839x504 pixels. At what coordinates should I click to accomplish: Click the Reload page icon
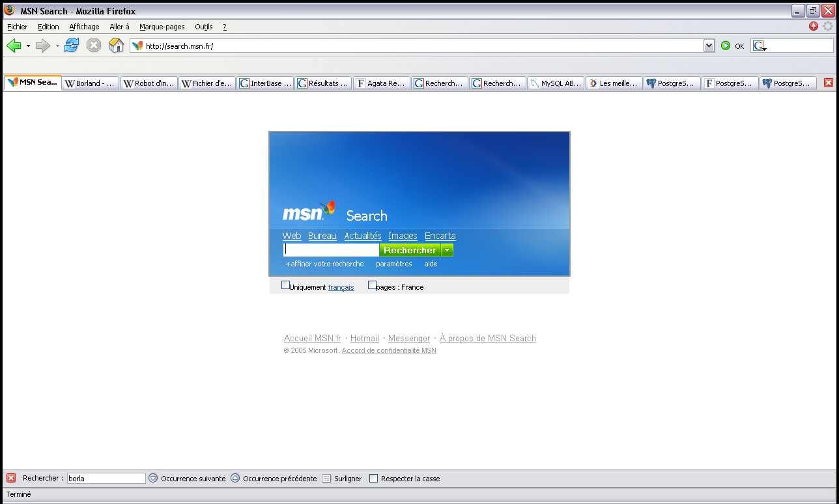72,46
